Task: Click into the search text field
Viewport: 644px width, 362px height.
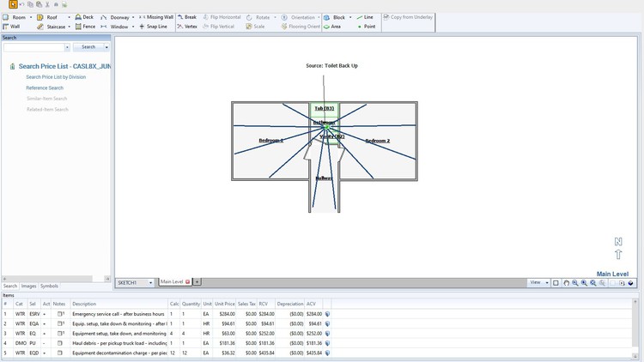Action: tap(36, 47)
